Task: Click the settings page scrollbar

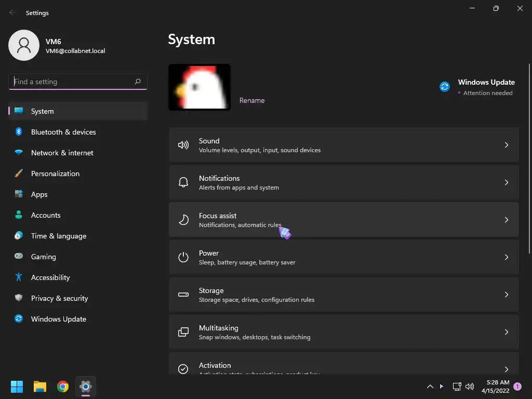Action: 529,158
